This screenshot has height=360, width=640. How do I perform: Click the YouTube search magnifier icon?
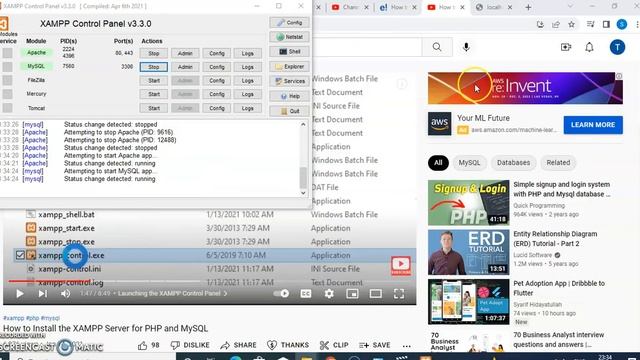pyautogui.click(x=437, y=47)
